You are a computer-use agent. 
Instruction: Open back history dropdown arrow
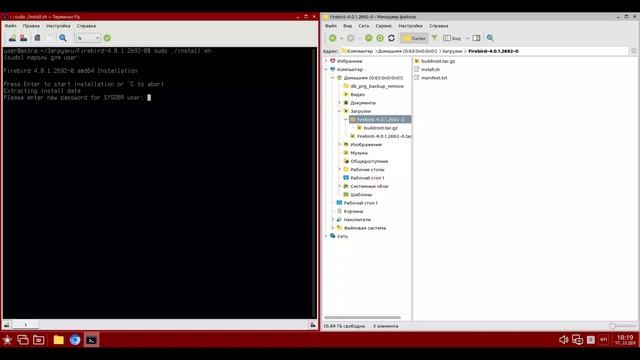[x=341, y=38]
